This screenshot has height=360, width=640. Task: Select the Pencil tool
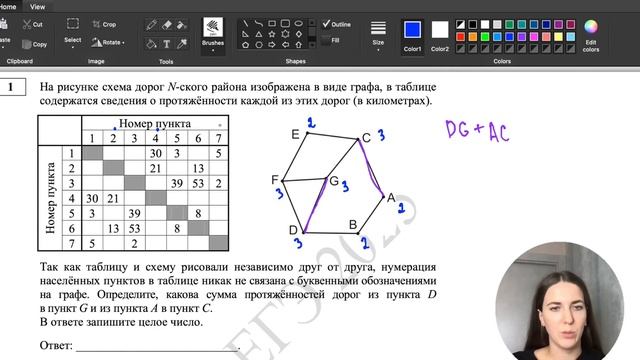coord(151,25)
